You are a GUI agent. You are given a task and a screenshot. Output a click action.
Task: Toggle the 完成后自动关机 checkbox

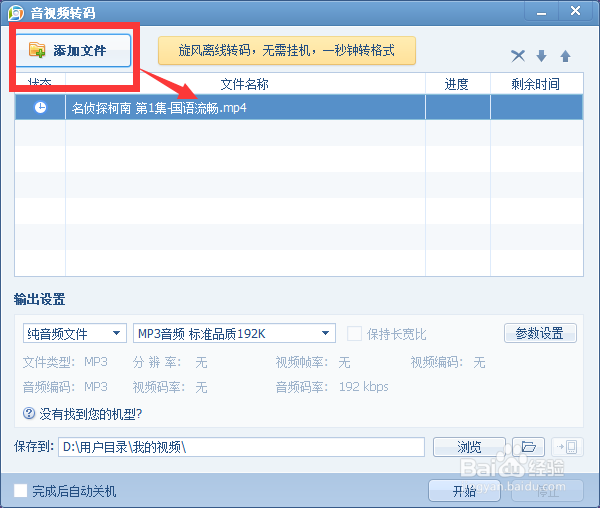coord(21,490)
